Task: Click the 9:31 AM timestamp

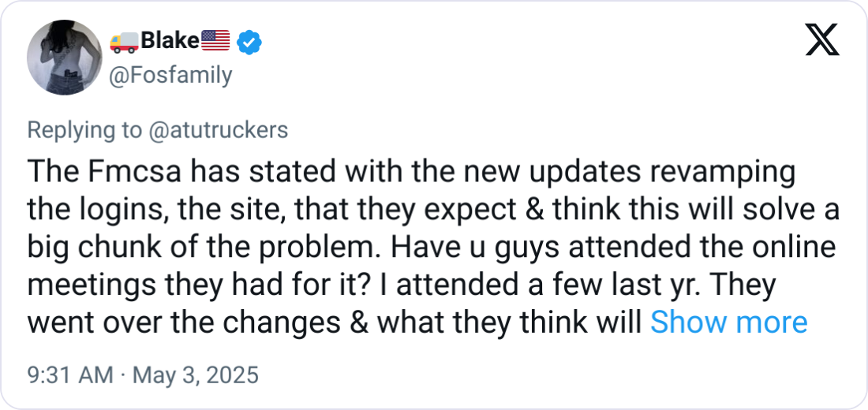Action: [70, 375]
